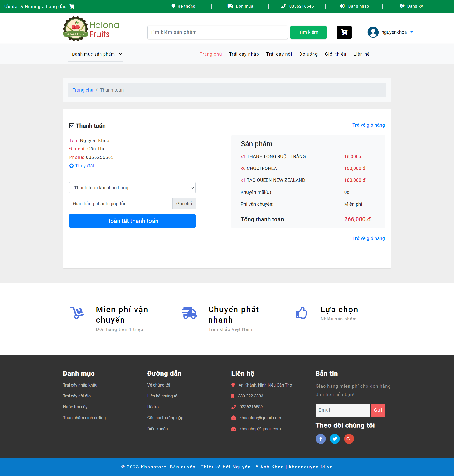
Task: Click the sign-in icon beside Đăng nhập
Action: click(x=342, y=6)
